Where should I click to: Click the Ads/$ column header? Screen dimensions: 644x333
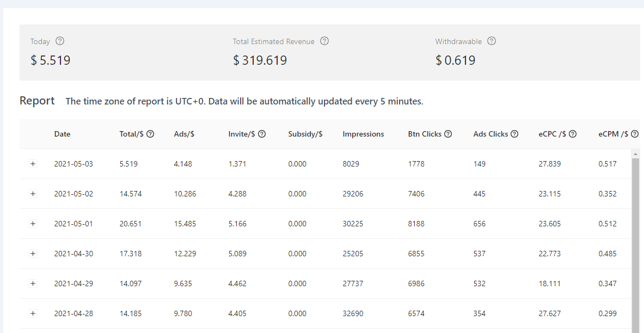tap(184, 134)
